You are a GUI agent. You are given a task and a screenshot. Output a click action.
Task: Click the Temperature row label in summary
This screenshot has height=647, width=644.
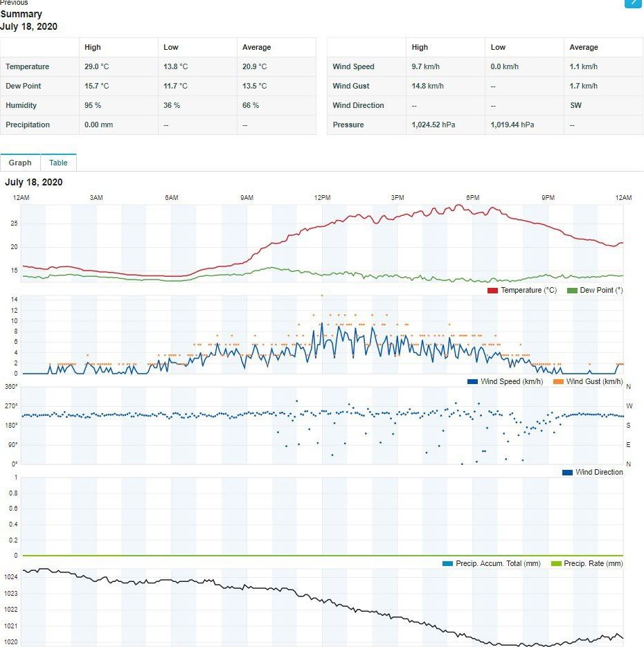coord(27,66)
